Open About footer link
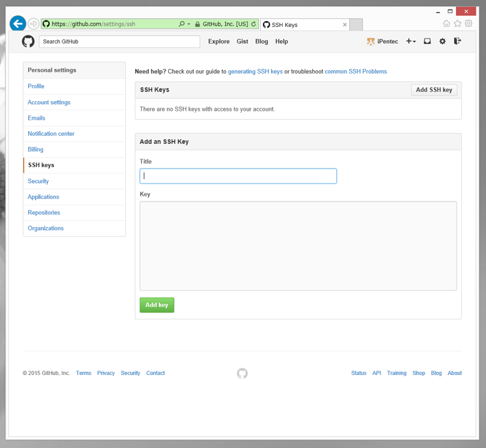The height and width of the screenshot is (448, 486). pos(455,373)
